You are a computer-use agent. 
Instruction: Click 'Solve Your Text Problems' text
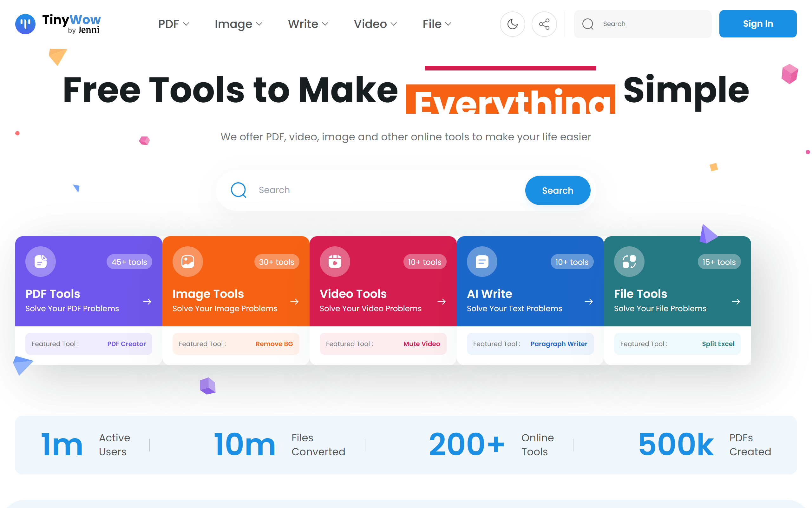coord(514,308)
